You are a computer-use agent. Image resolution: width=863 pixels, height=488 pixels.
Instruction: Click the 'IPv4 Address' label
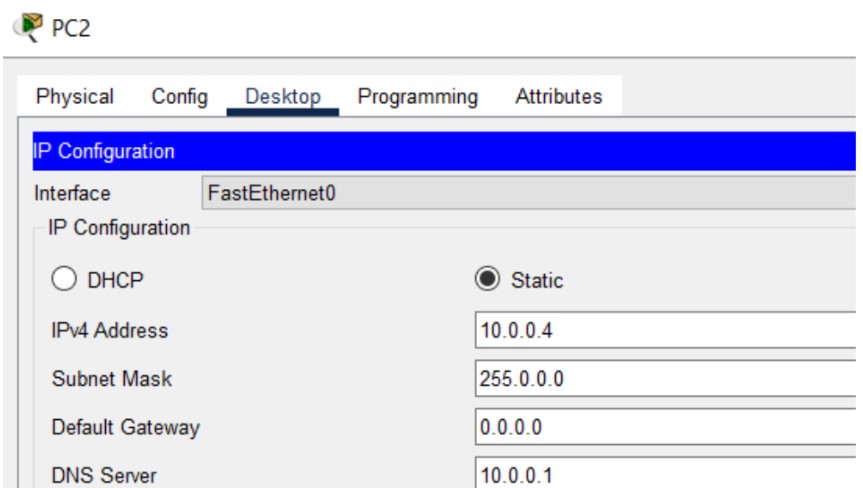click(110, 330)
